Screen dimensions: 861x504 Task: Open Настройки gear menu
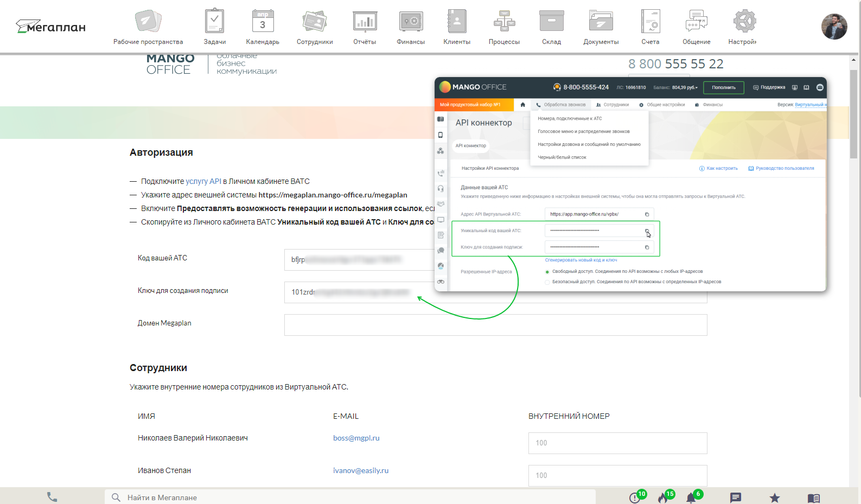743,27
